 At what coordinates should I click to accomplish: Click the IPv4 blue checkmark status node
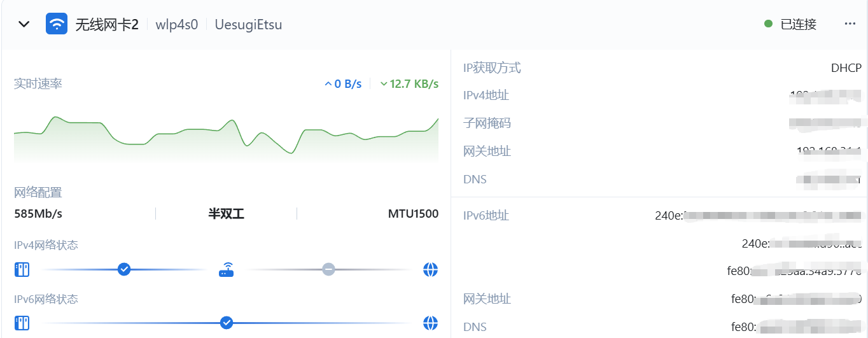(124, 269)
